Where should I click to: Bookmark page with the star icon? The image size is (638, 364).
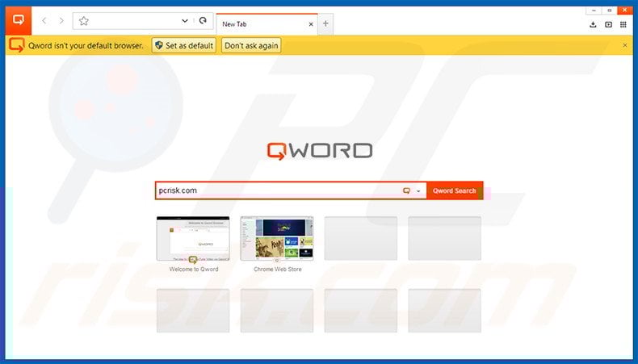click(x=84, y=21)
